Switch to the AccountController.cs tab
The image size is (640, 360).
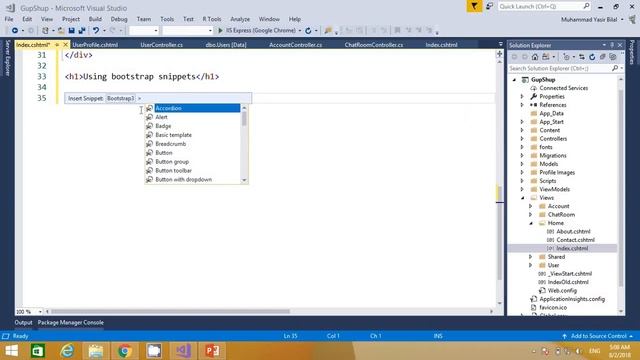pos(296,45)
